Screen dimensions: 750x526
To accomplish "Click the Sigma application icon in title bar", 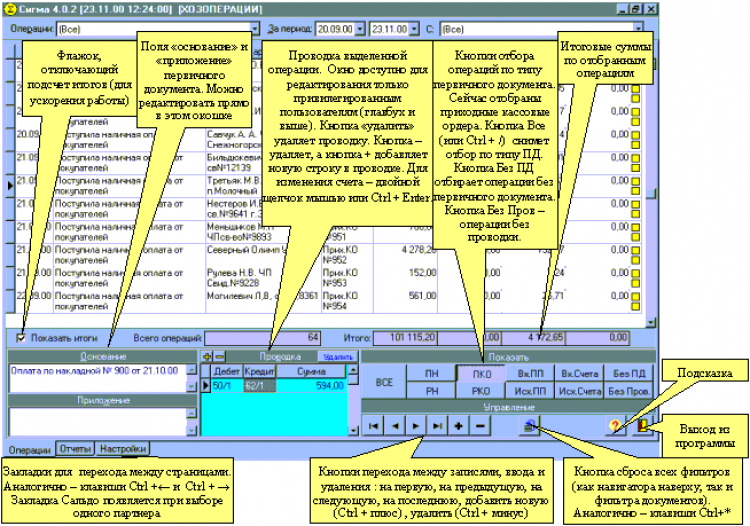I will 10,9.
